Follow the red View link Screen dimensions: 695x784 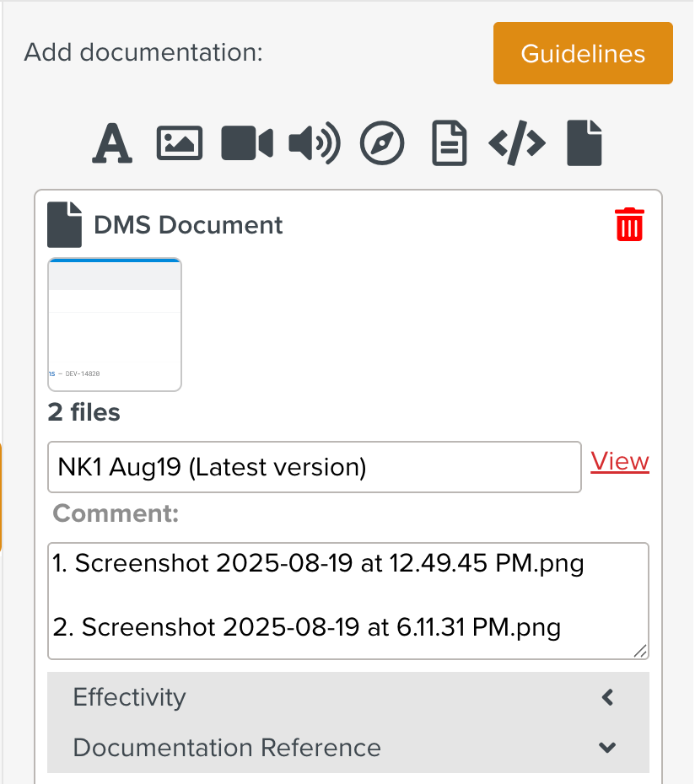click(620, 462)
